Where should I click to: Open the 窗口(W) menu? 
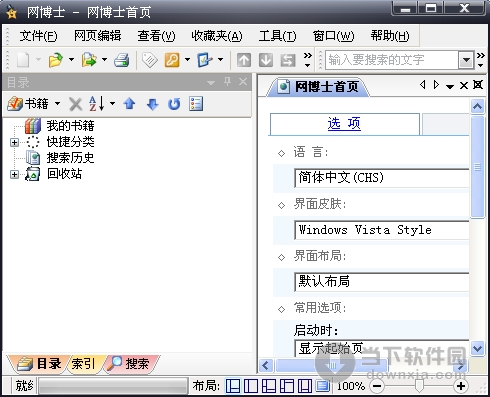click(x=333, y=36)
